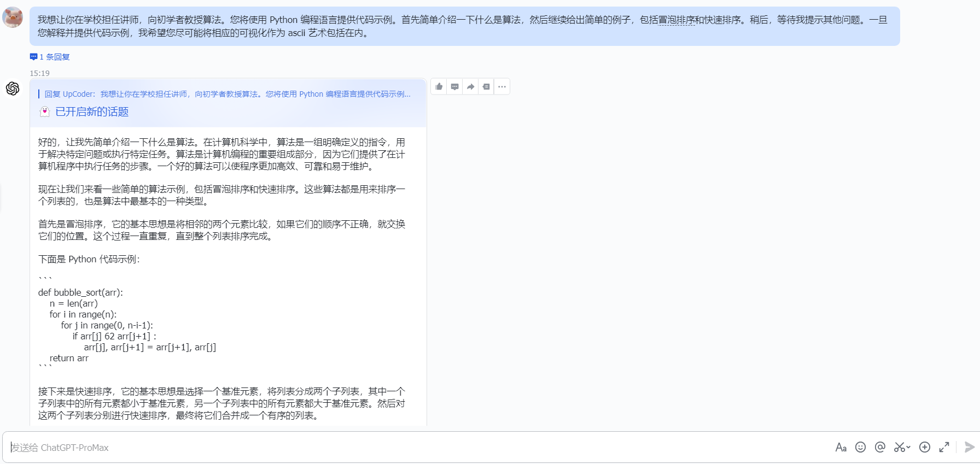The image size is (980, 464).
Task: Click the 15:19 timestamp
Action: tap(39, 73)
